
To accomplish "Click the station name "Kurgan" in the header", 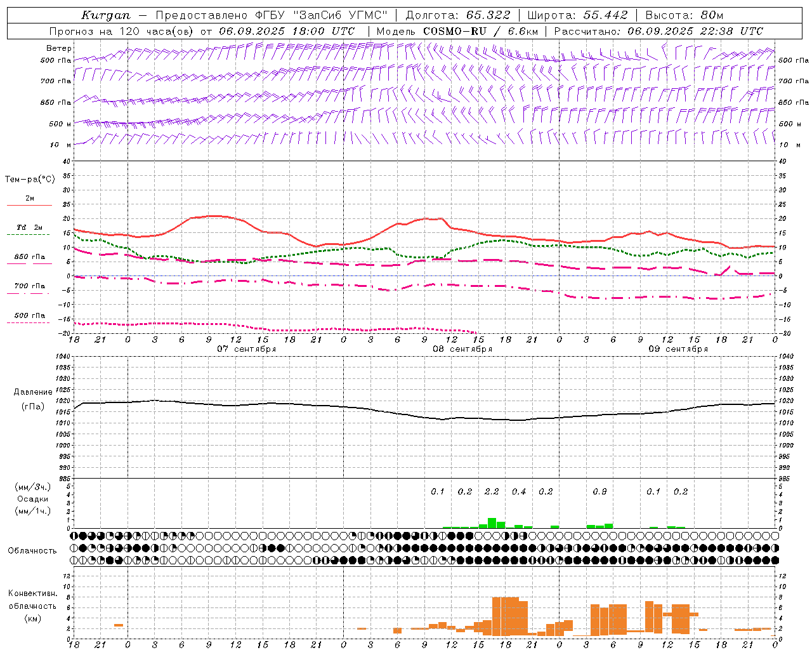I will pos(106,15).
